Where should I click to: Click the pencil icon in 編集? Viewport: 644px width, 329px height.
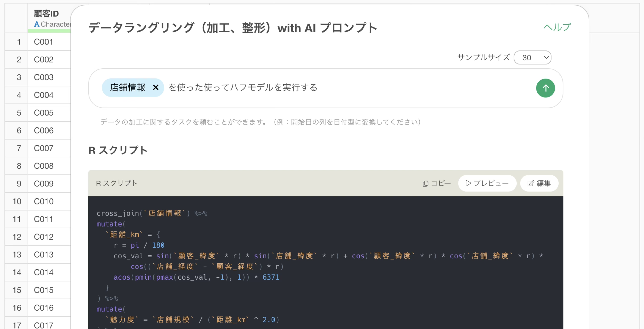tap(531, 183)
